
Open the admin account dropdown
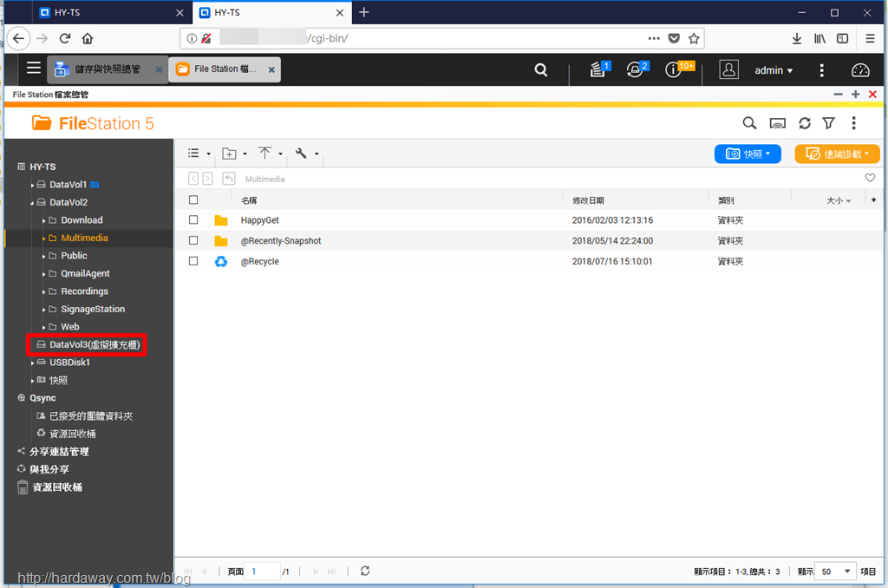(x=773, y=70)
